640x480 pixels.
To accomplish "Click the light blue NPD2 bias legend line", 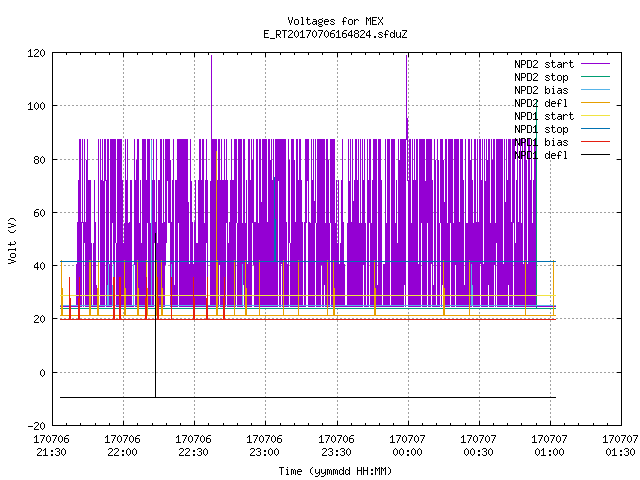I will (x=595, y=90).
